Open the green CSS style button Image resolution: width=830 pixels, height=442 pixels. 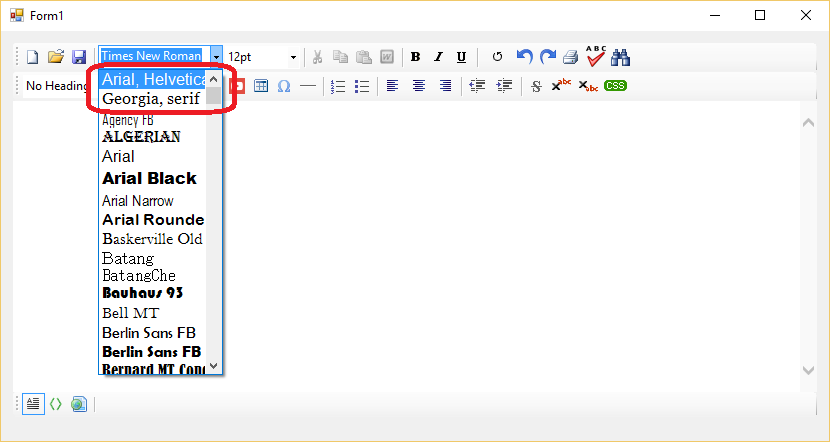point(615,86)
